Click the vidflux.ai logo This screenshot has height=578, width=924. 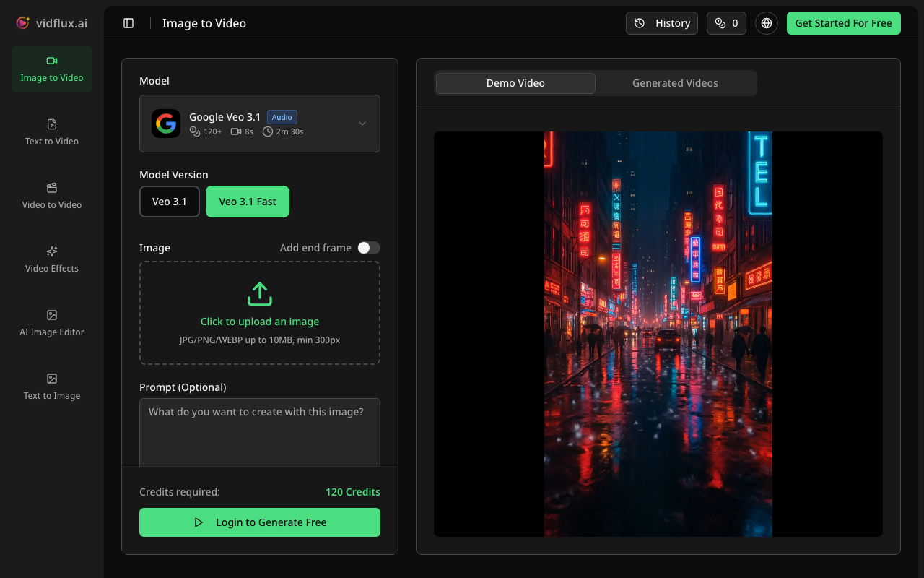52,23
